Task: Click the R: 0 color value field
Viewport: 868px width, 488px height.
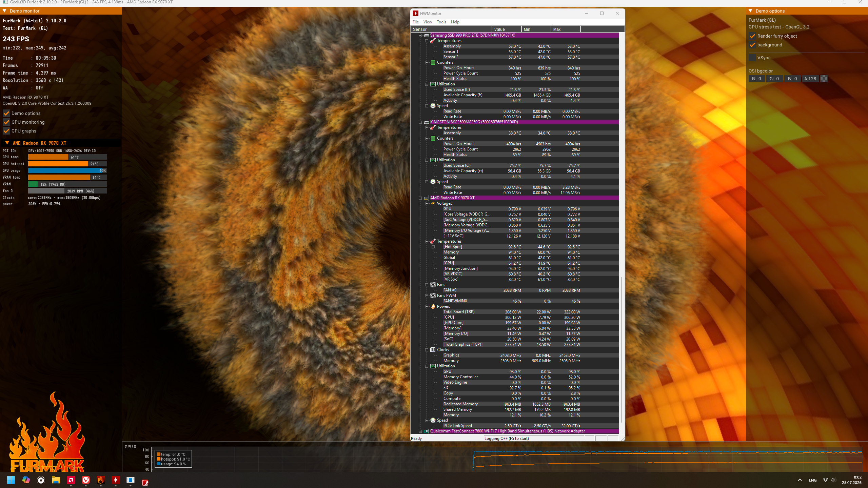Action: (756, 79)
